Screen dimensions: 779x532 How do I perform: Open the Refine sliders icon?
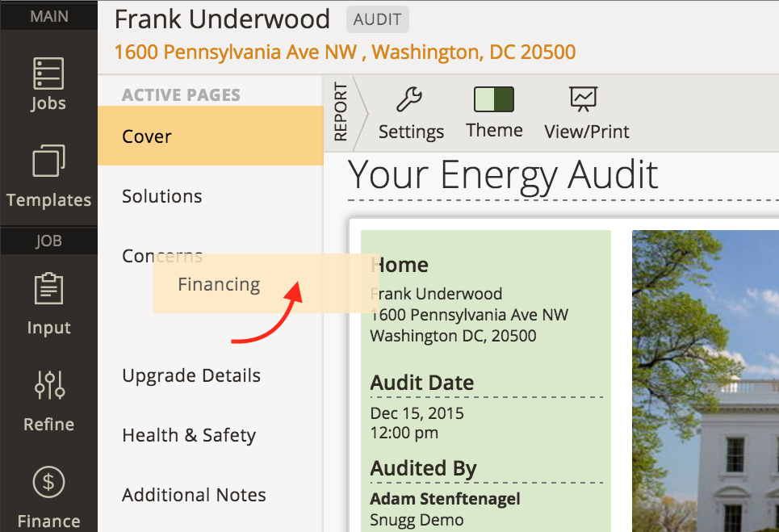[x=50, y=385]
